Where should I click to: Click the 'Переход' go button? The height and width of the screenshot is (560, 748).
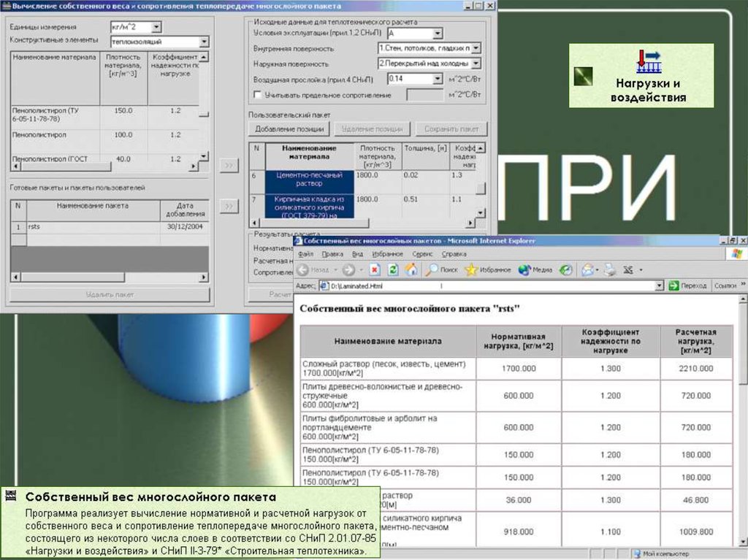687,285
